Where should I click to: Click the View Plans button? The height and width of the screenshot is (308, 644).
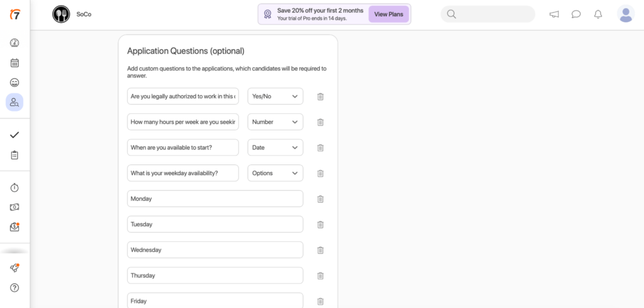389,14
